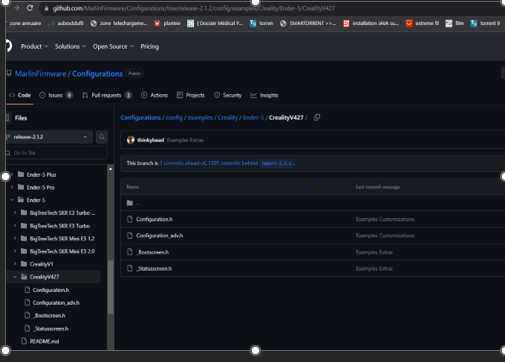505x362 pixels.
Task: Switch to the Pull requests tab
Action: pyautogui.click(x=107, y=95)
